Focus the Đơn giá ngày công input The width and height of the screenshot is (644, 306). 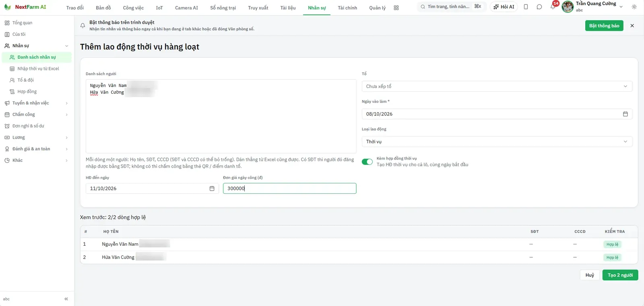click(x=289, y=189)
